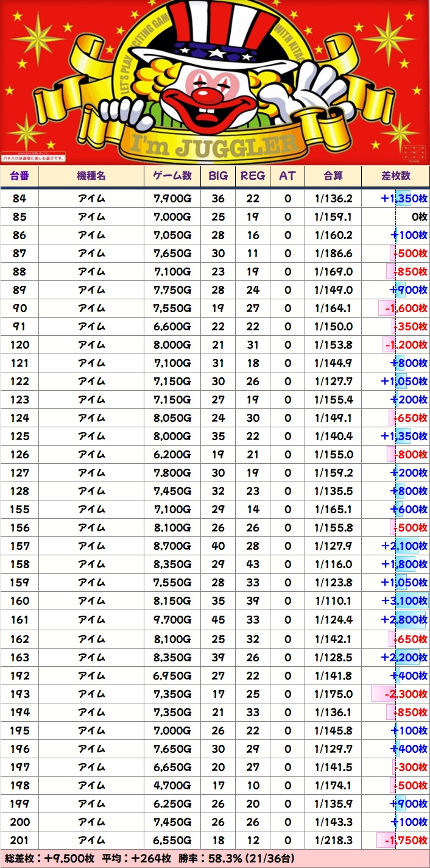Click 6,650G games cell in row 197
This screenshot has width=430, height=868.
point(172,767)
